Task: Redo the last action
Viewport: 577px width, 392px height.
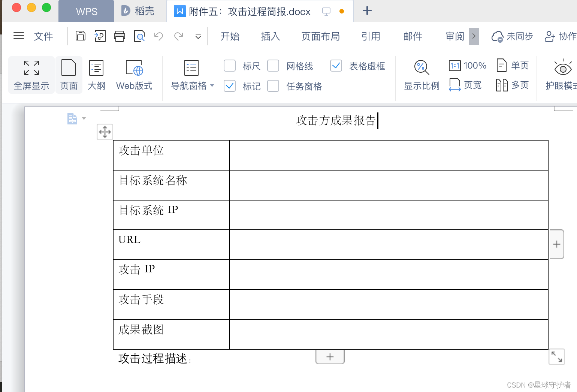Action: (x=179, y=36)
